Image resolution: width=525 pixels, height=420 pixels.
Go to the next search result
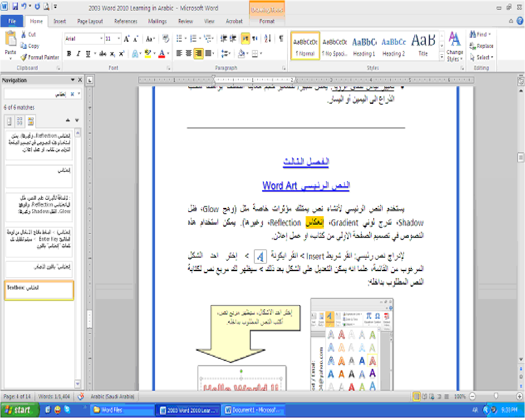point(77,121)
